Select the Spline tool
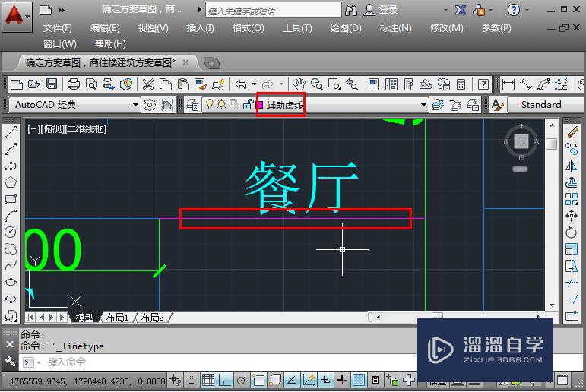The height and width of the screenshot is (392, 586). point(11,266)
